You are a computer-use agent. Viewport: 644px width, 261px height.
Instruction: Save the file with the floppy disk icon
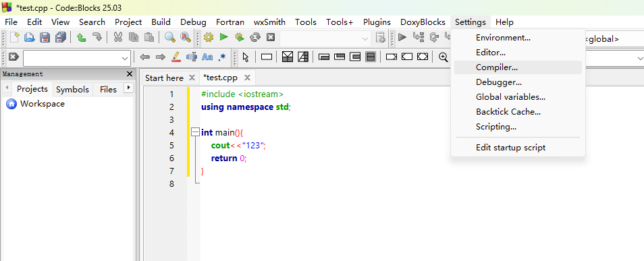pos(45,37)
